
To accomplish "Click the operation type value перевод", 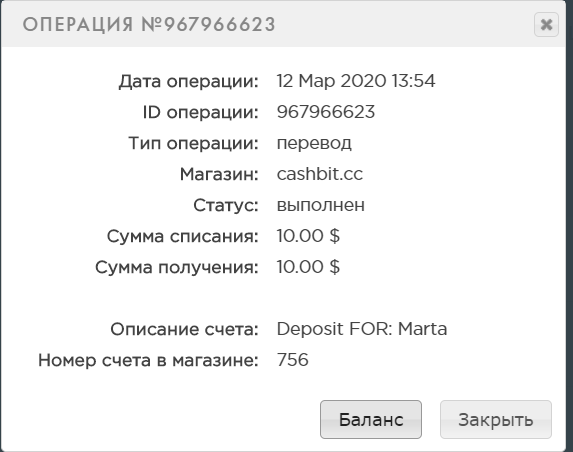I will 314,143.
